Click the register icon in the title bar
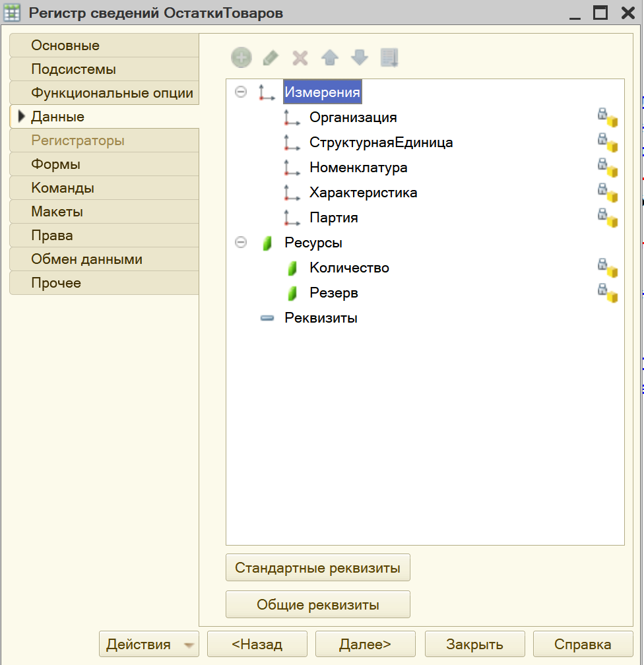This screenshot has height=665, width=644. pyautogui.click(x=12, y=13)
